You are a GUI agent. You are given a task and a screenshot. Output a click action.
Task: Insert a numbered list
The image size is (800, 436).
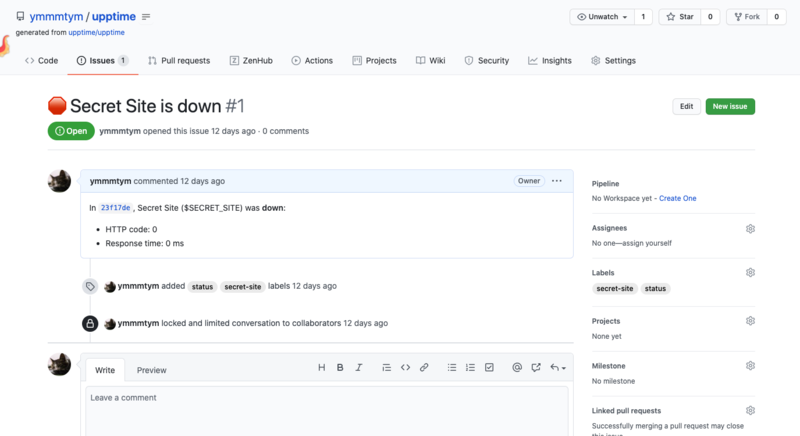[470, 367]
